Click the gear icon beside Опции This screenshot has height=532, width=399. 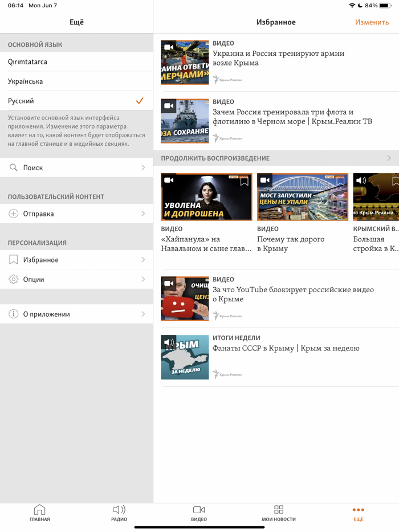[x=13, y=279]
